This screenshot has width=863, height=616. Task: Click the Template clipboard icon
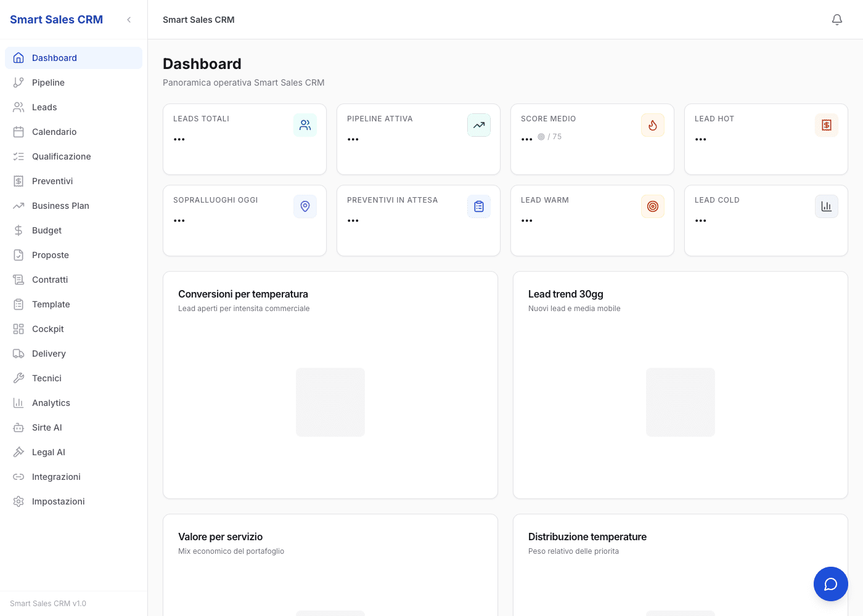(18, 304)
